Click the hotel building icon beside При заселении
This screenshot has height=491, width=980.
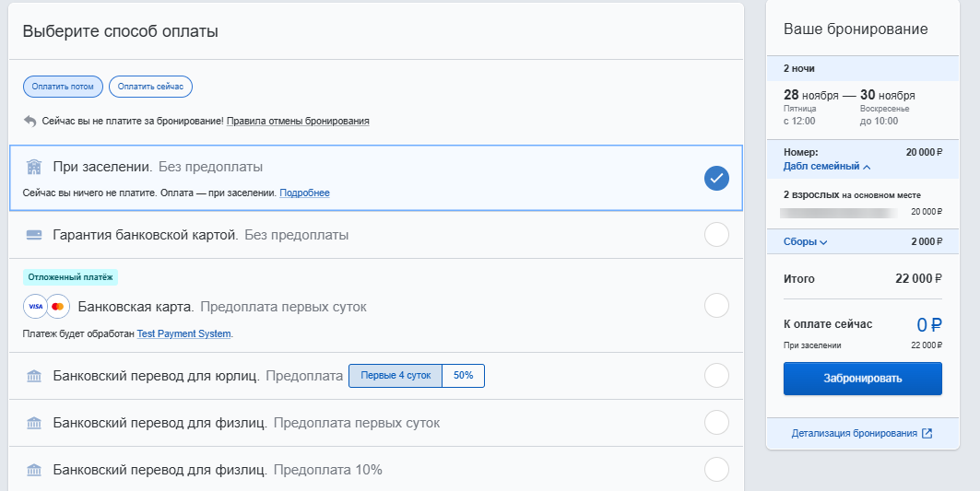pyautogui.click(x=34, y=167)
